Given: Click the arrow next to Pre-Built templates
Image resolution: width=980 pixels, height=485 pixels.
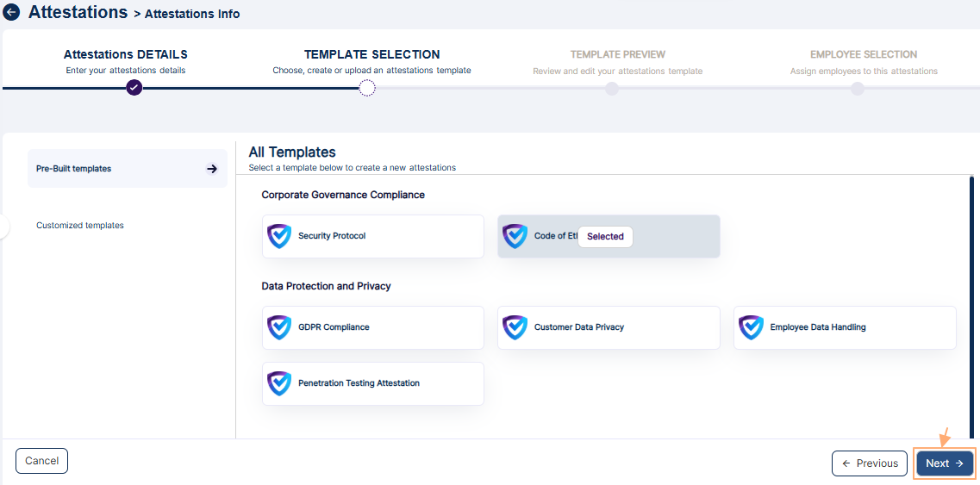Looking at the screenshot, I should coord(212,169).
